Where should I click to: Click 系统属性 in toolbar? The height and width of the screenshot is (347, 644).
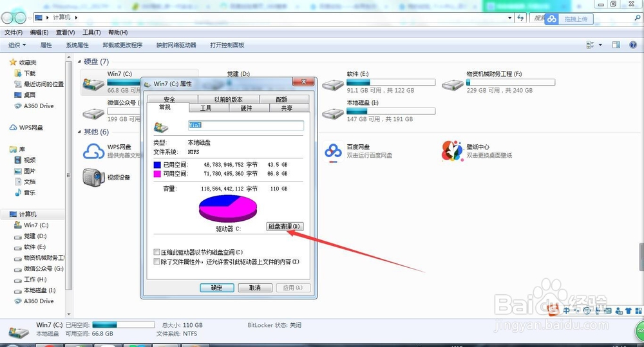[77, 45]
